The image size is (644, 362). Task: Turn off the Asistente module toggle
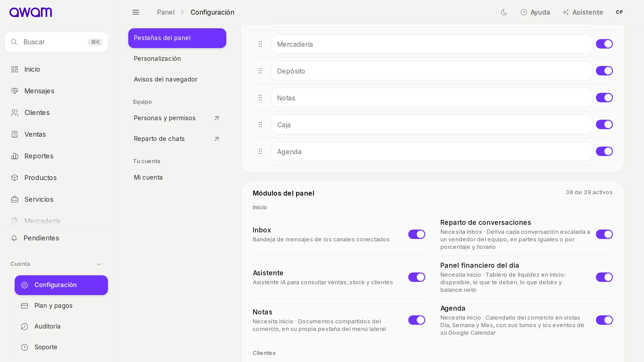point(417,277)
